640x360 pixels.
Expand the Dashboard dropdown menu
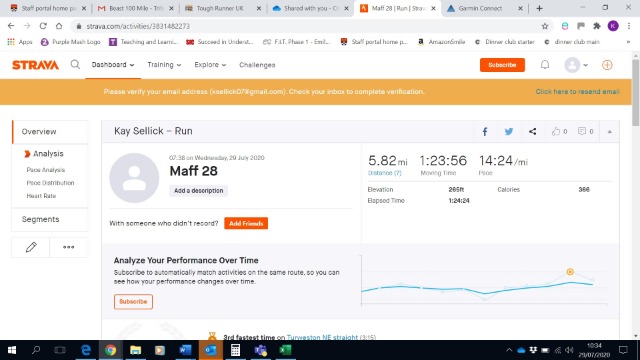point(113,65)
